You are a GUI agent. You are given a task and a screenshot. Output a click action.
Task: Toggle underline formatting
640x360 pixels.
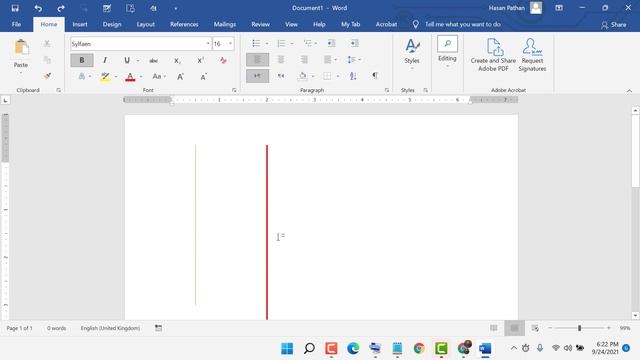(127, 60)
